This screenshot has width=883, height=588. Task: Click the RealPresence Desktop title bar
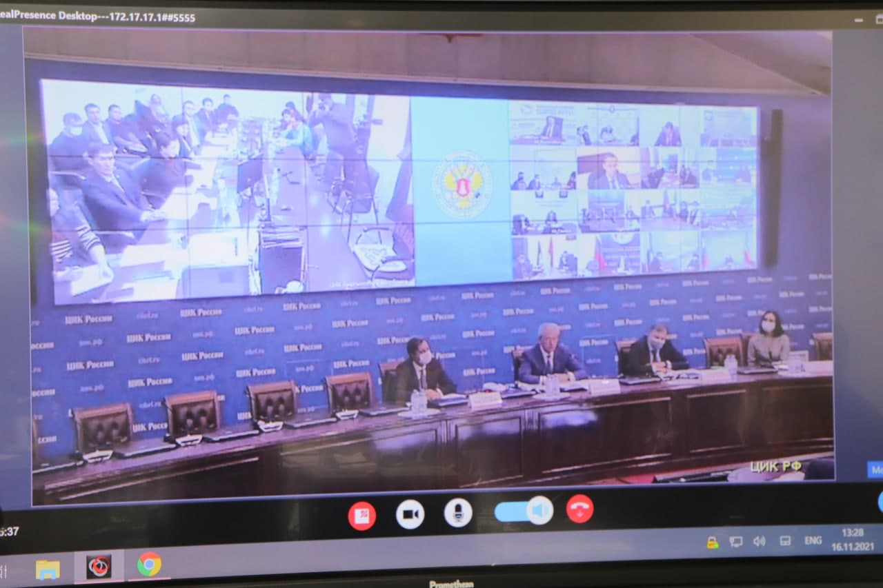pyautogui.click(x=414, y=17)
